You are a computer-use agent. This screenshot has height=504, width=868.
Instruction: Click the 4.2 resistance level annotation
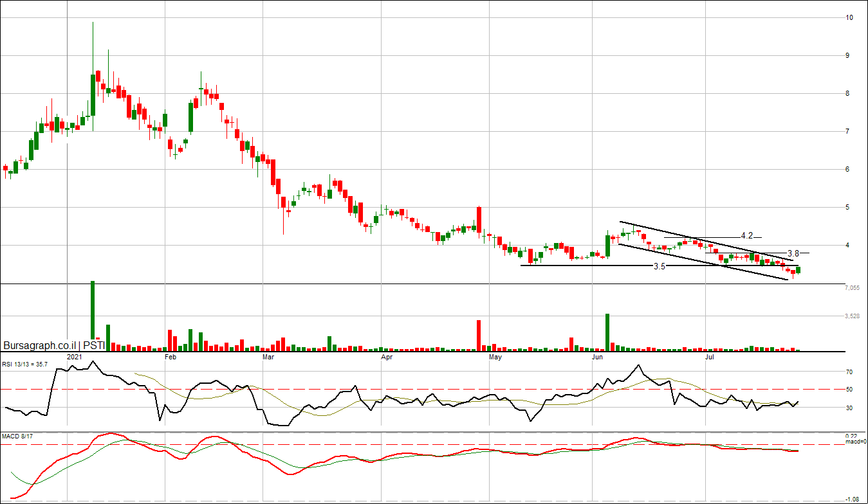pos(746,235)
